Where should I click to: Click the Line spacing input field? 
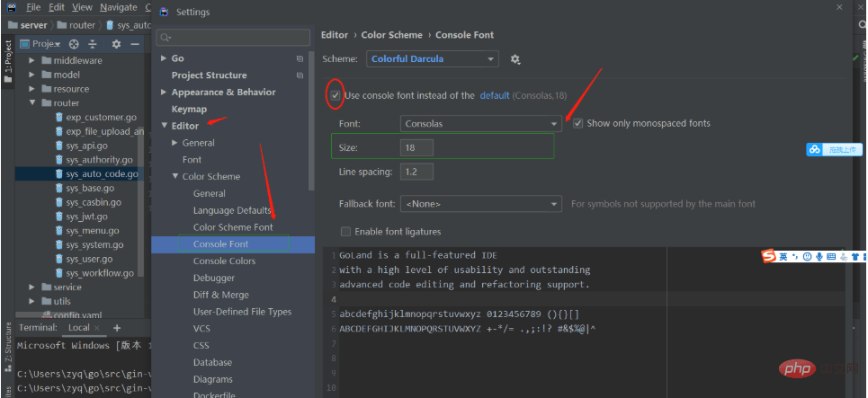(416, 172)
